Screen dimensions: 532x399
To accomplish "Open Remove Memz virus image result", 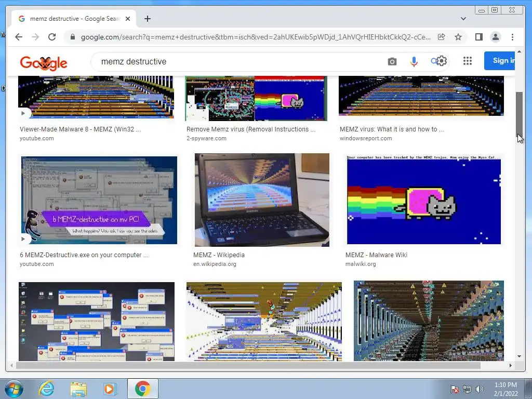I will pyautogui.click(x=256, y=98).
